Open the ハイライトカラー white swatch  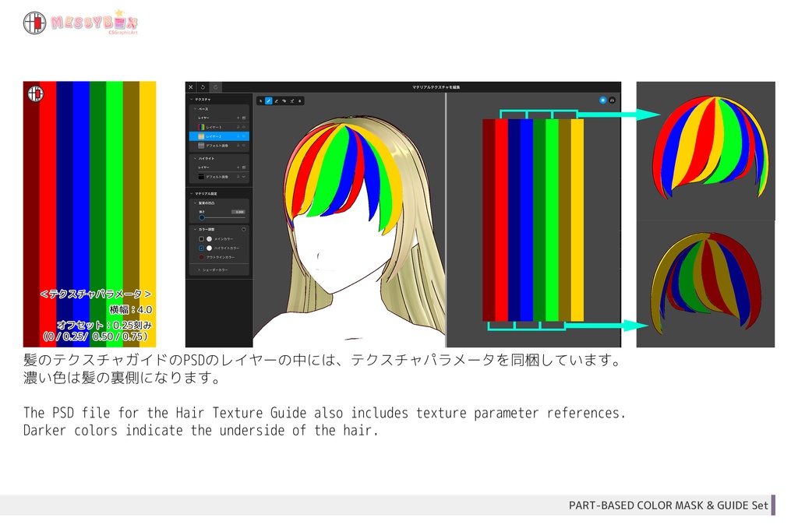point(209,248)
